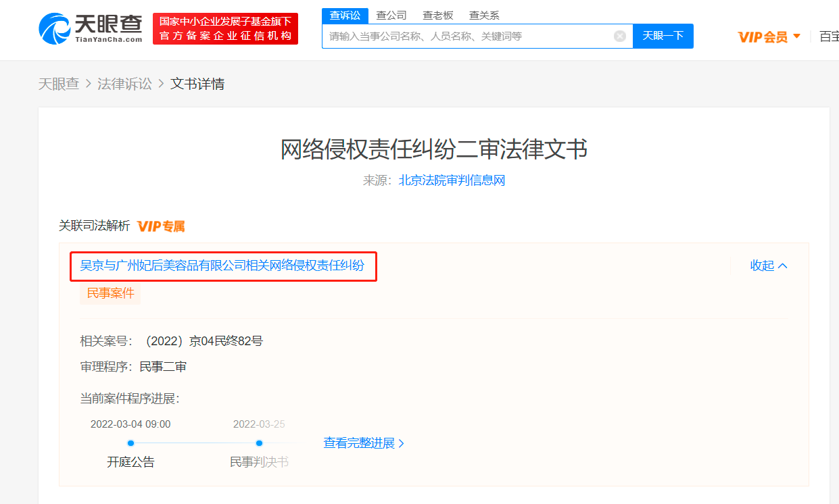This screenshot has width=839, height=504.
Task: Switch to the 查关系 tab
Action: click(x=484, y=15)
